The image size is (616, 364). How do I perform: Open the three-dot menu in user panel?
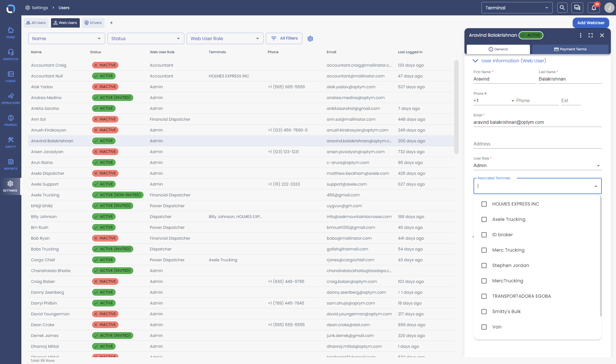580,35
